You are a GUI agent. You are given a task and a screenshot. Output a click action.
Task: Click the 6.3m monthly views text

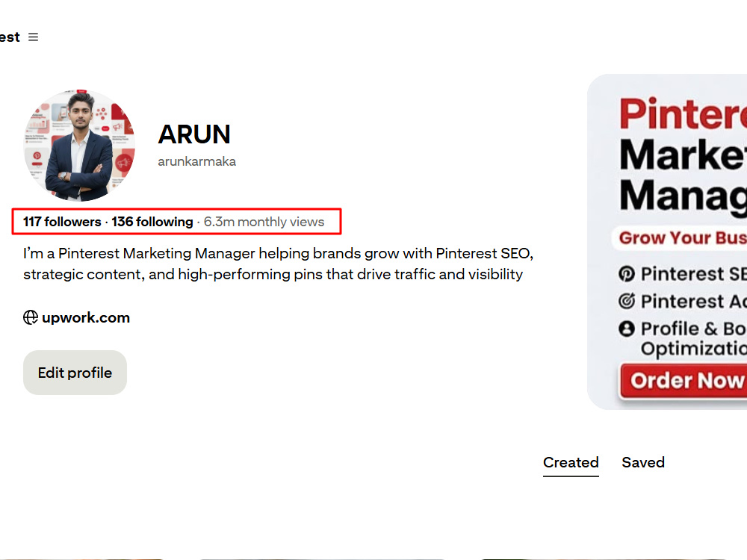tap(264, 222)
